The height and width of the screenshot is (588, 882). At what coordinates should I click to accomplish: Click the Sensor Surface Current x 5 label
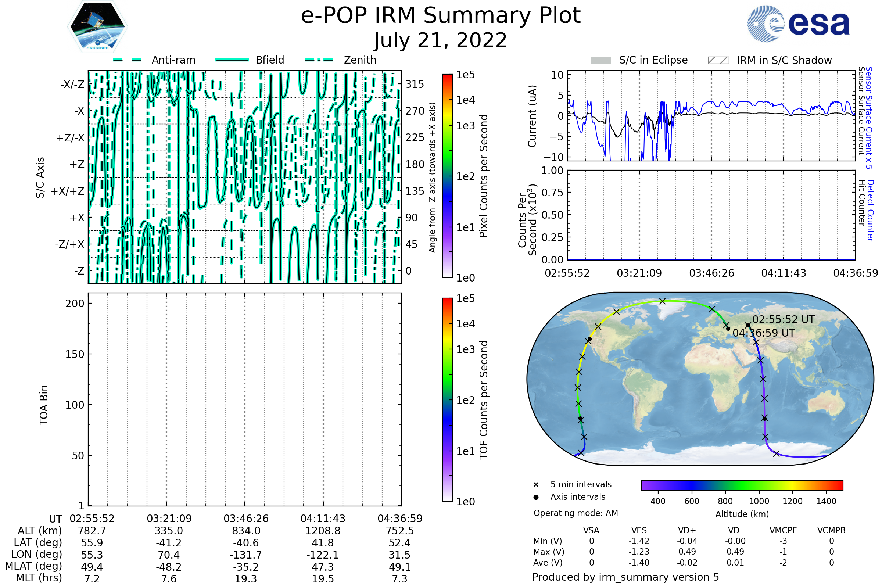tap(869, 118)
